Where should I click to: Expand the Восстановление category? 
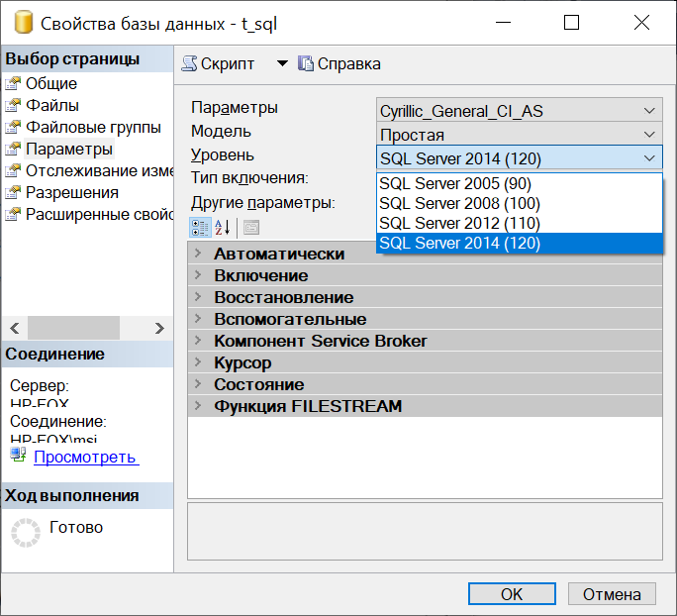(x=198, y=297)
